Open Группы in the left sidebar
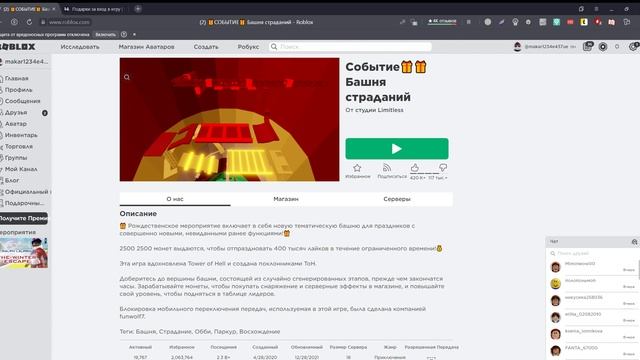640x360 pixels. coord(16,158)
